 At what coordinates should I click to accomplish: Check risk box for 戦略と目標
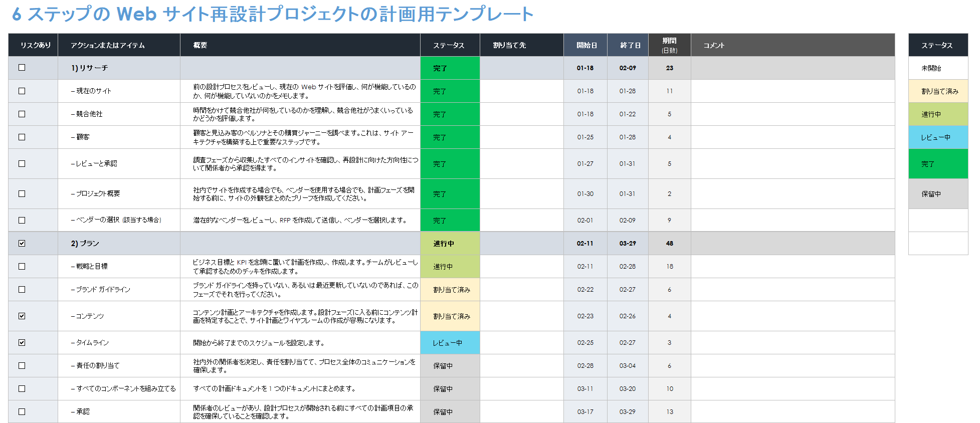[22, 267]
